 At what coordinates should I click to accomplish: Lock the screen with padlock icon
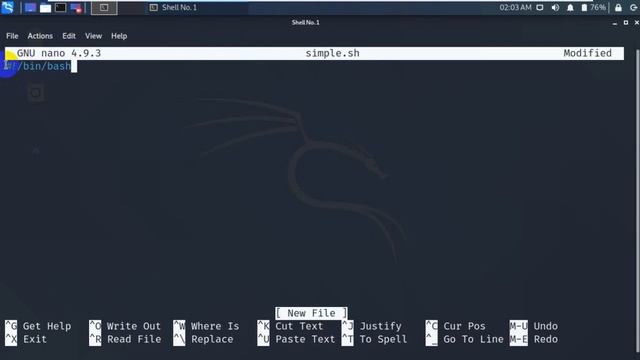coord(618,8)
